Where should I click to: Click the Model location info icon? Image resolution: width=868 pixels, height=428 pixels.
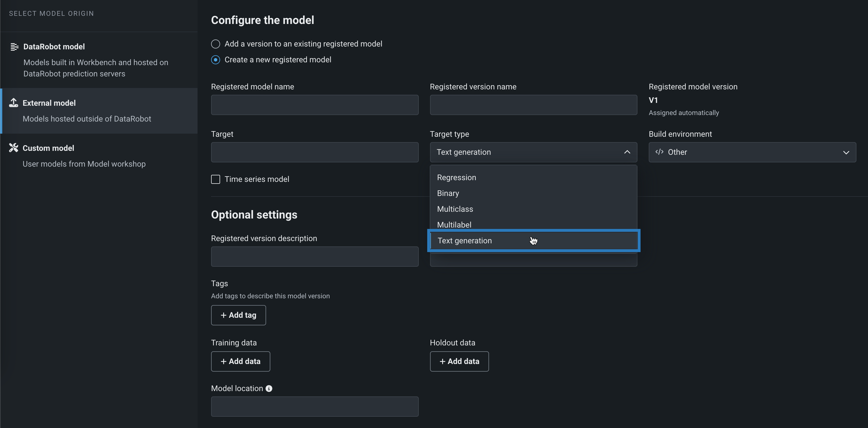pos(269,389)
